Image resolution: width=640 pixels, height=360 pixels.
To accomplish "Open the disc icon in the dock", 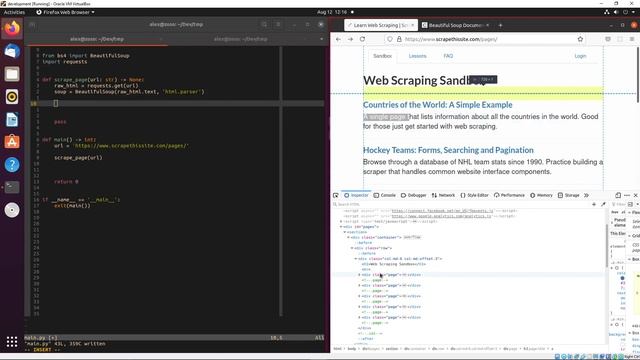I will (12, 210).
